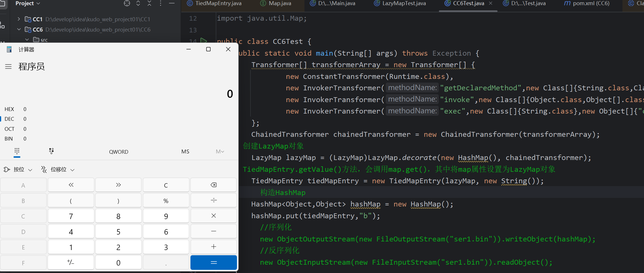Click the plus operator key
Viewport: 644px width, 273px height.
[x=213, y=247]
